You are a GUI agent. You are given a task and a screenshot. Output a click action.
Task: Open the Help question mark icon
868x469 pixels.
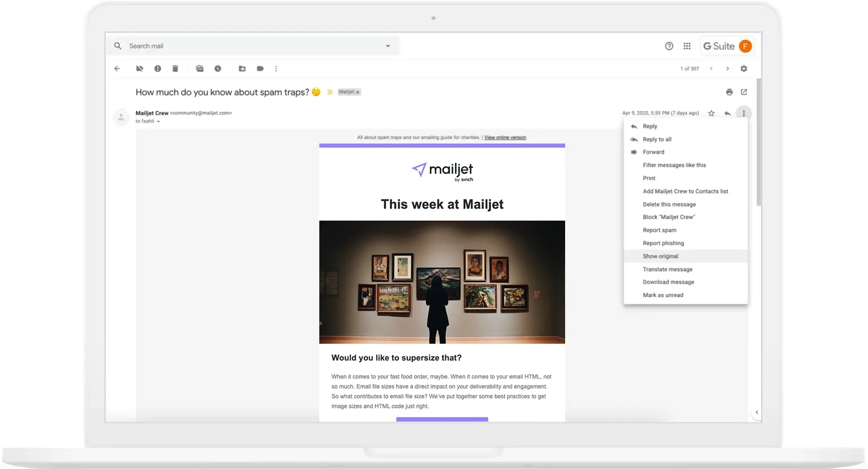coord(669,46)
